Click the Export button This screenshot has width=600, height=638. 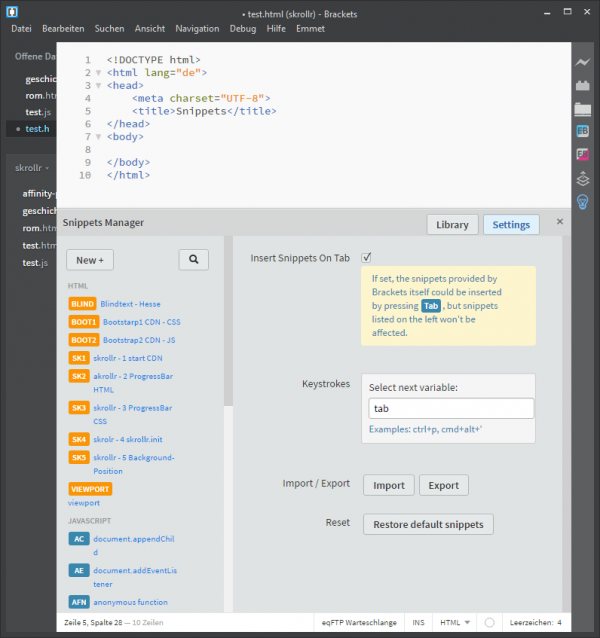(444, 485)
